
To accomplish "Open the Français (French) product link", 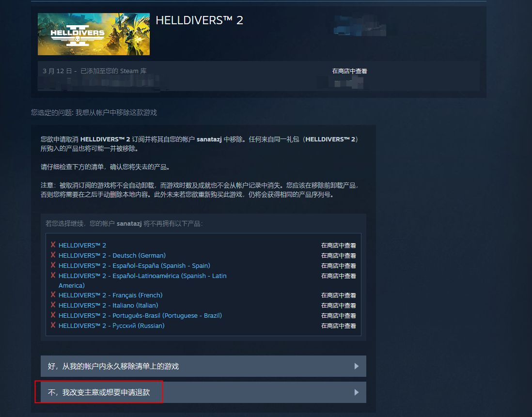I will [x=110, y=295].
